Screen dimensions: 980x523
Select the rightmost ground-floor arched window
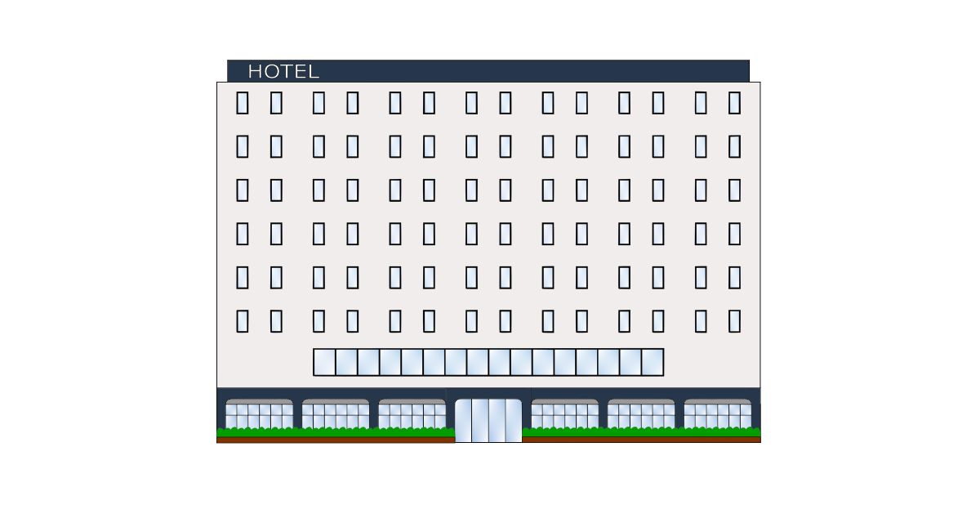pyautogui.click(x=718, y=414)
